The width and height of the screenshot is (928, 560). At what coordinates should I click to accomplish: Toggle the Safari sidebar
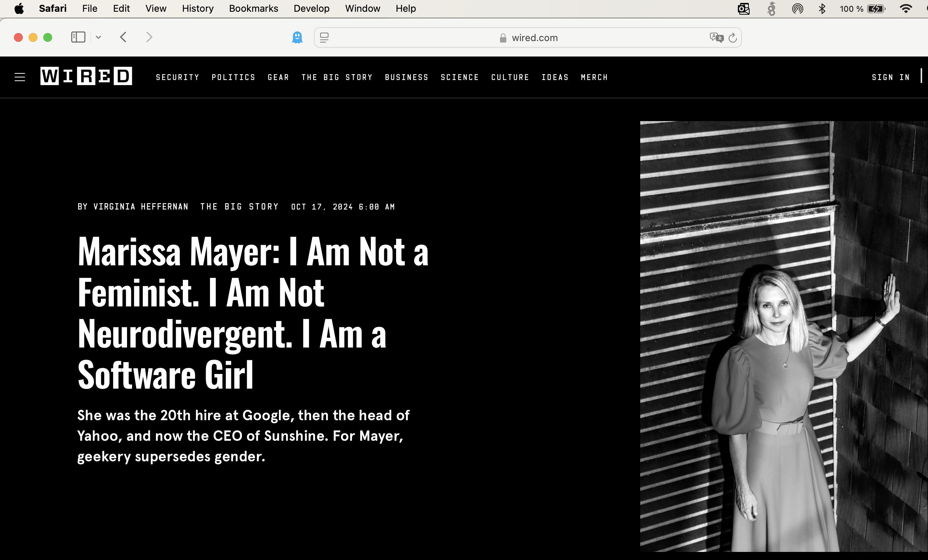pyautogui.click(x=78, y=37)
